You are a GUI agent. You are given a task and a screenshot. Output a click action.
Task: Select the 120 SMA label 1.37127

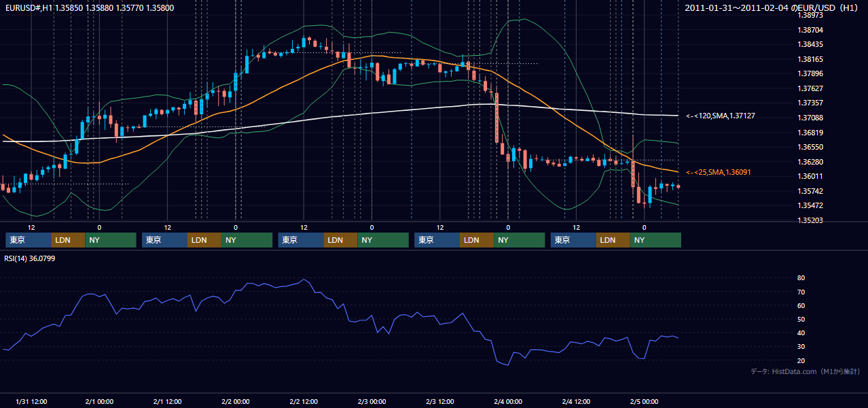(x=721, y=116)
